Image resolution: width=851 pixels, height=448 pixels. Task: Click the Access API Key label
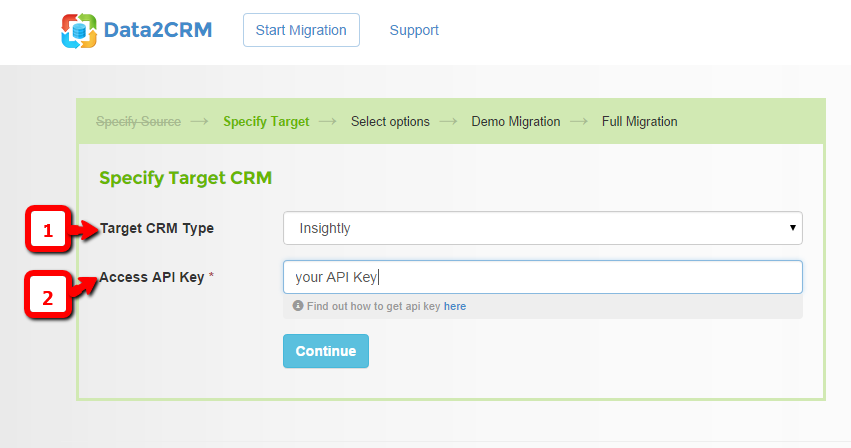tap(152, 277)
